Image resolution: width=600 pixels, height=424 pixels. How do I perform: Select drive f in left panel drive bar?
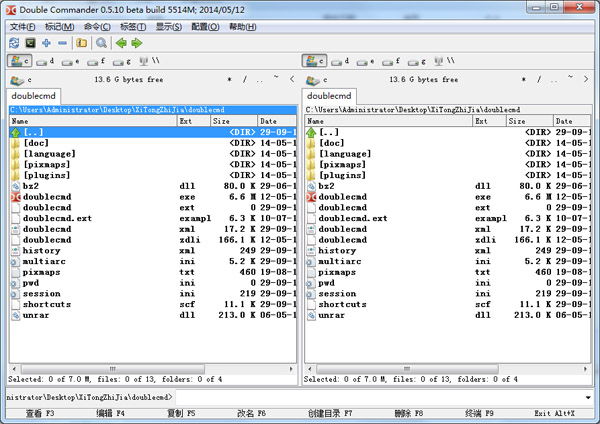96,61
